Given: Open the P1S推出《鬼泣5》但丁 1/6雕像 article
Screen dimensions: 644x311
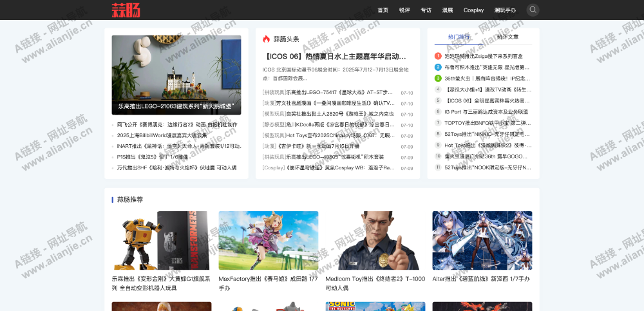Looking at the screenshot, I should click(x=153, y=157).
